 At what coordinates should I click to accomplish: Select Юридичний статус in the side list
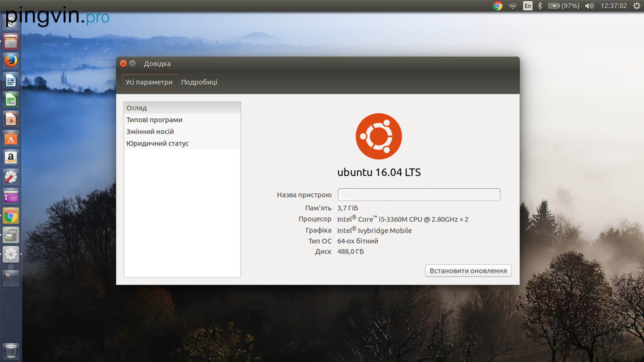tap(182, 143)
